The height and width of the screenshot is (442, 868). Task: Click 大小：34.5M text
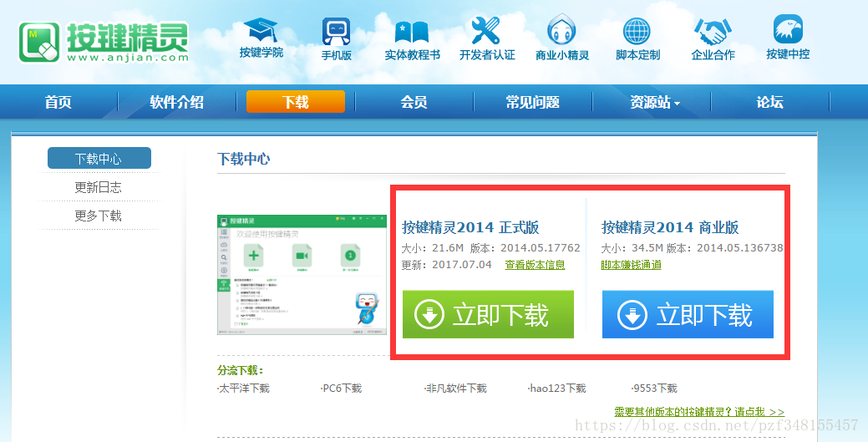[x=632, y=247]
